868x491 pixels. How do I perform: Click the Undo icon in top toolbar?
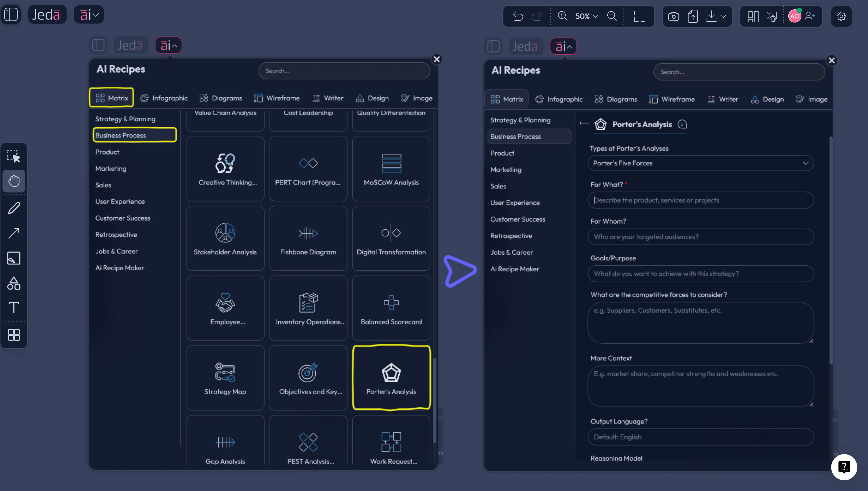pos(518,16)
